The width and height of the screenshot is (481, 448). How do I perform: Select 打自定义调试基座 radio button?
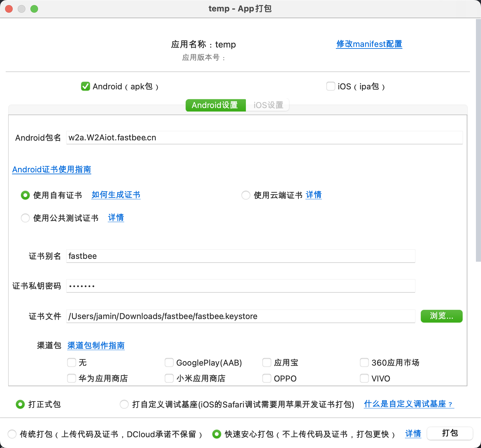tap(124, 404)
